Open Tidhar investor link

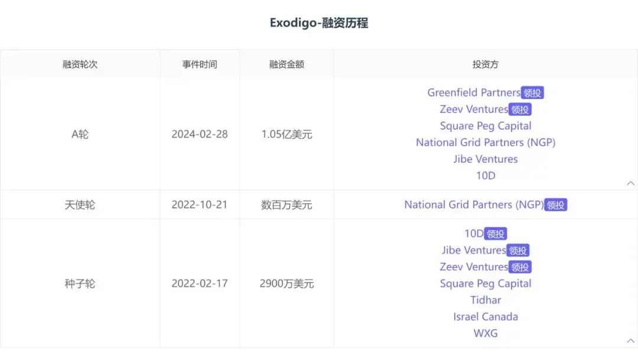tap(486, 300)
